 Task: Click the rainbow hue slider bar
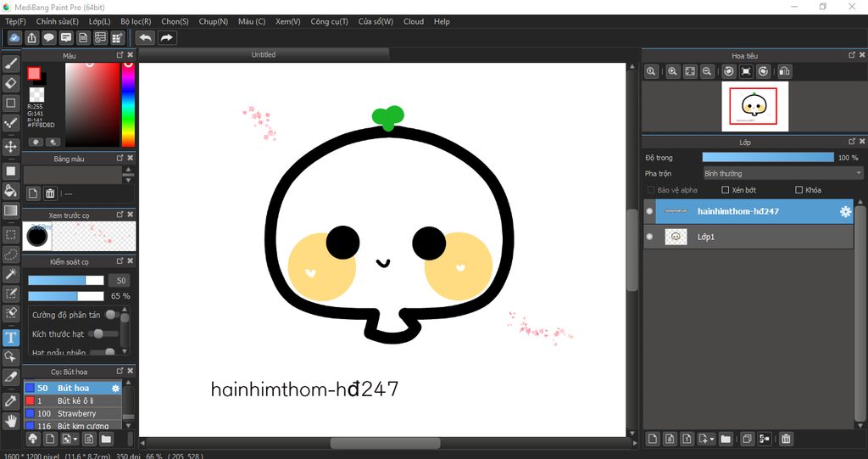pos(128,104)
